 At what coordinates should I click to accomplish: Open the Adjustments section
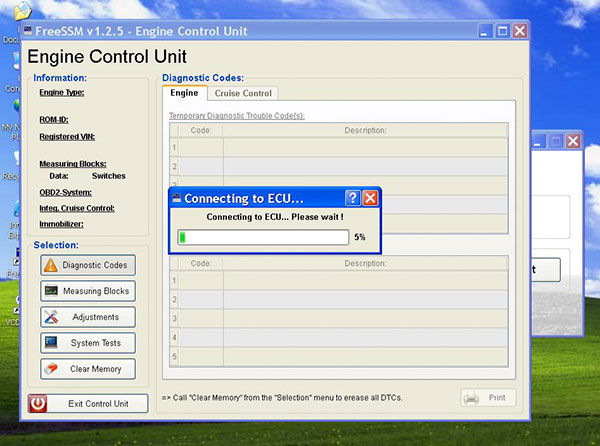click(88, 317)
